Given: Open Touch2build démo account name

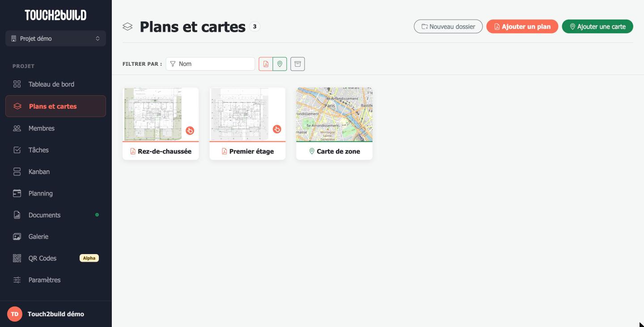Looking at the screenshot, I should click(x=56, y=314).
